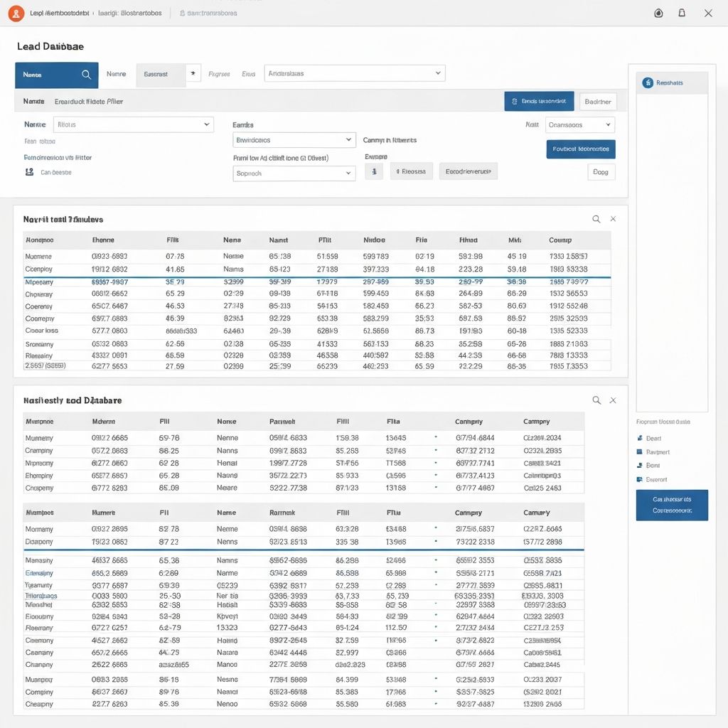Image resolution: width=728 pixels, height=728 pixels.
Task: Click the magnifier in the blue search button
Action: [x=87, y=73]
